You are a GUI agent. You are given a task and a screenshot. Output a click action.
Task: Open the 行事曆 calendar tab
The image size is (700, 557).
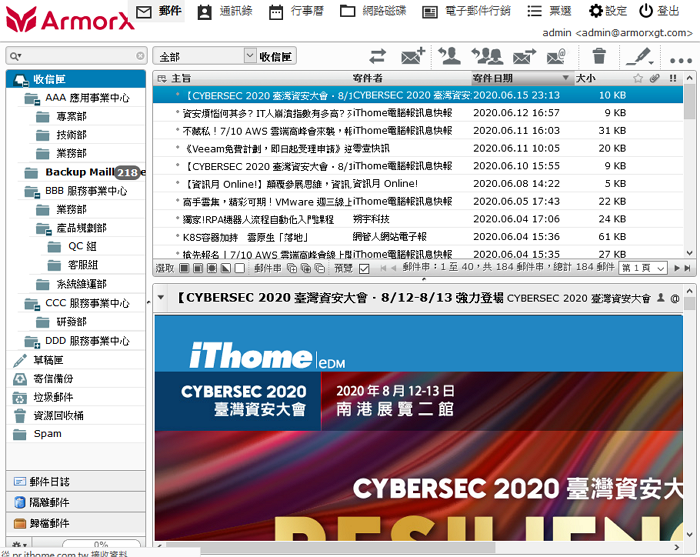click(x=296, y=11)
